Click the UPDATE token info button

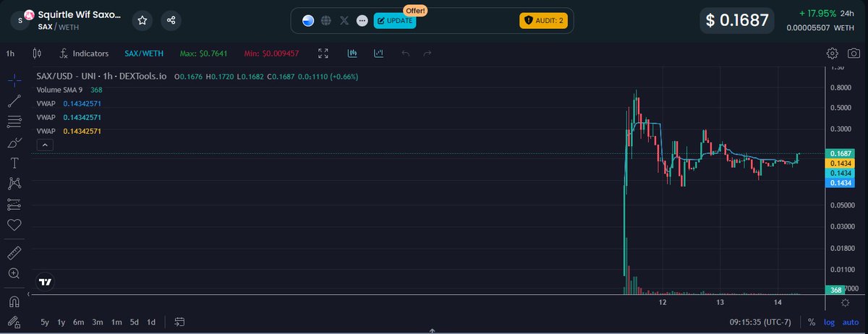(395, 21)
